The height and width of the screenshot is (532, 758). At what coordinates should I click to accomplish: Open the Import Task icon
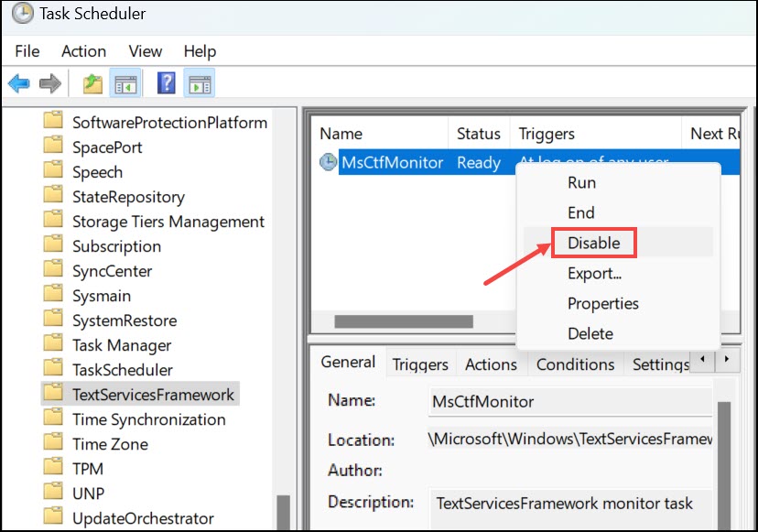[91, 82]
